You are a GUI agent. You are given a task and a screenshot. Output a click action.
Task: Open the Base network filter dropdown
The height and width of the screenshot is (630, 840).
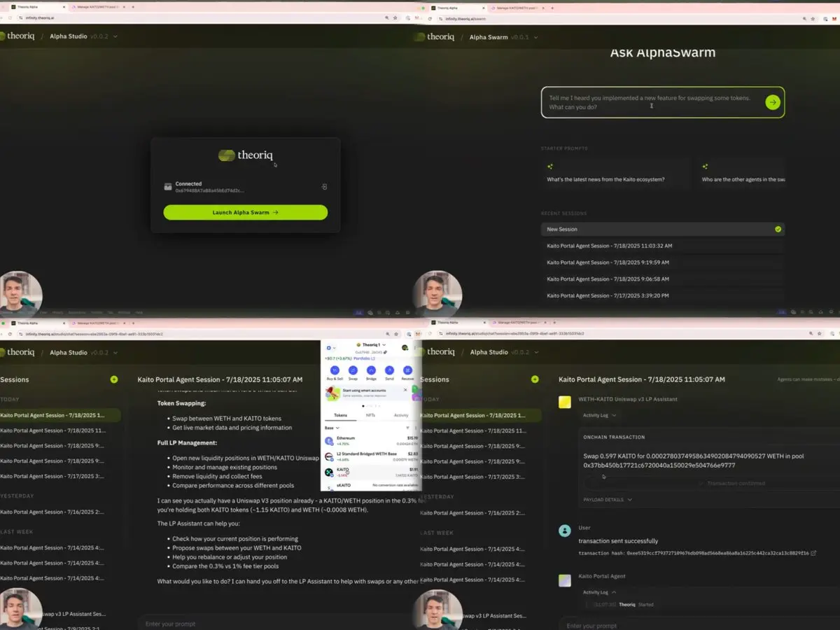[x=332, y=428]
